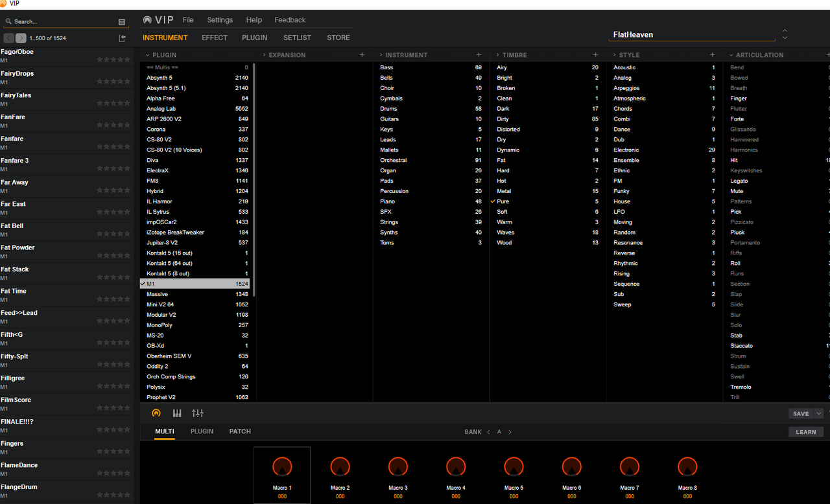Click the SAVE button

click(801, 414)
